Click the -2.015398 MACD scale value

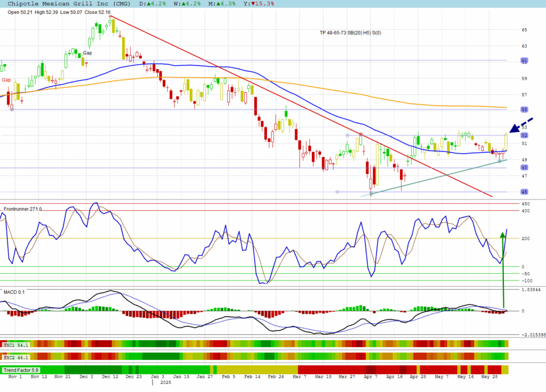tap(533, 335)
